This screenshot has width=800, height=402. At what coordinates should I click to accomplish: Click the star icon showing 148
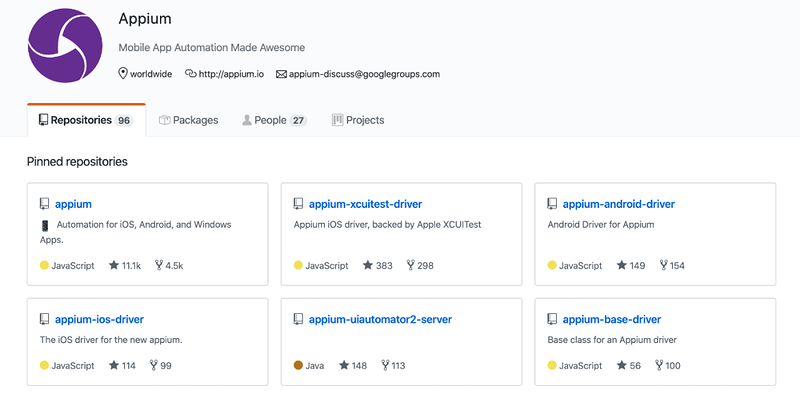344,365
